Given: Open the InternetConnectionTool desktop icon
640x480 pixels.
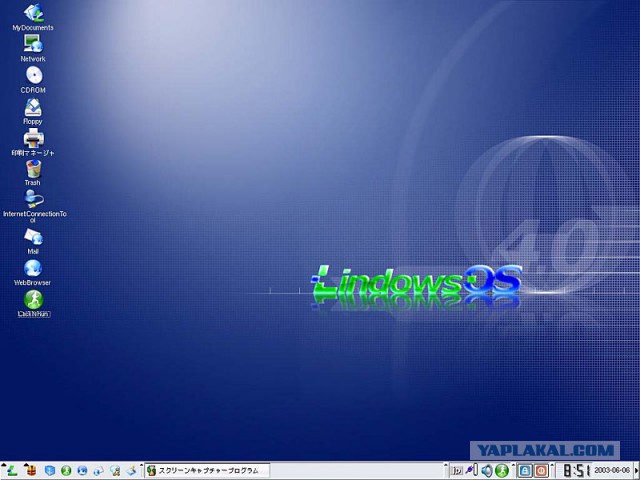Looking at the screenshot, I should 34,206.
